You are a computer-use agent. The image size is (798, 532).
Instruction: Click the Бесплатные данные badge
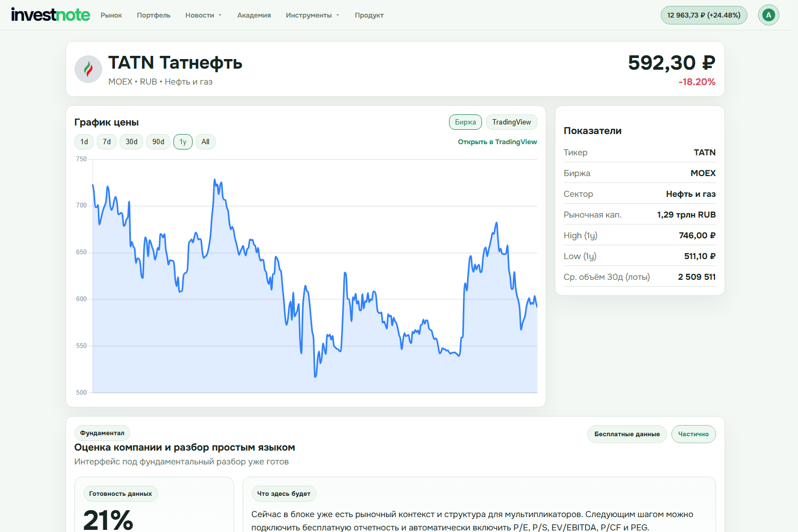tap(627, 434)
